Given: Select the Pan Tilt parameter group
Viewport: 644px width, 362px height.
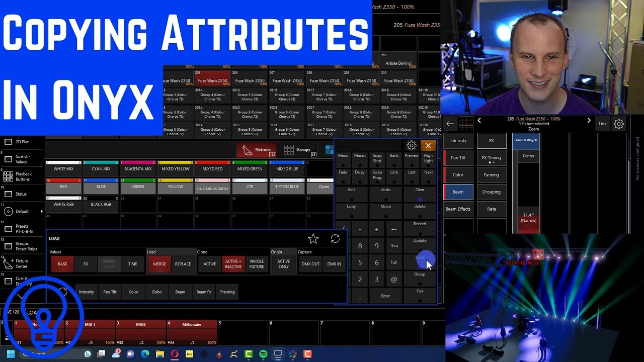Looking at the screenshot, I should click(458, 158).
